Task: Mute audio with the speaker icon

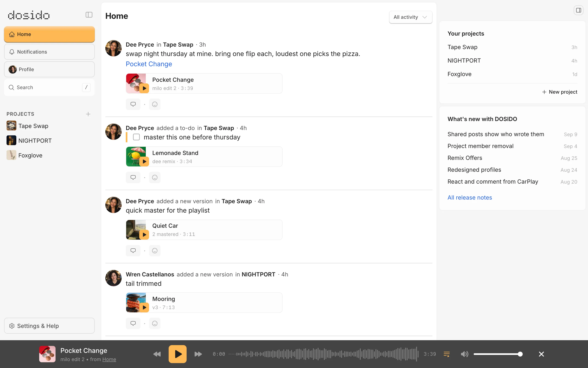Action: [464, 354]
